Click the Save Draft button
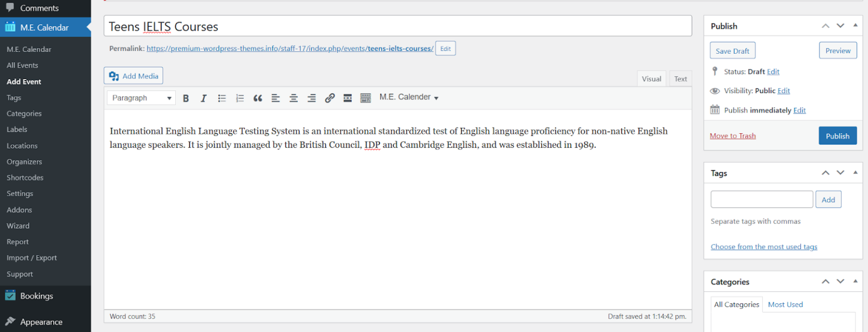868x332 pixels. (x=732, y=51)
